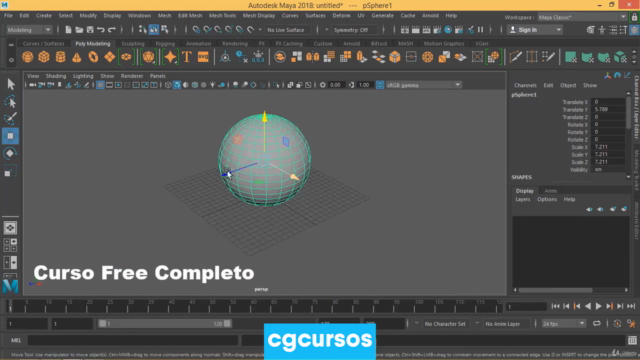Create a polygon cone from the shelf
Screen dimensions: 640x360
[77, 57]
